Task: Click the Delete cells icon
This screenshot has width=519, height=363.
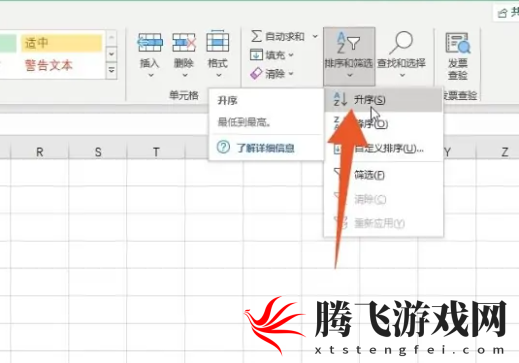Action: 184,42
